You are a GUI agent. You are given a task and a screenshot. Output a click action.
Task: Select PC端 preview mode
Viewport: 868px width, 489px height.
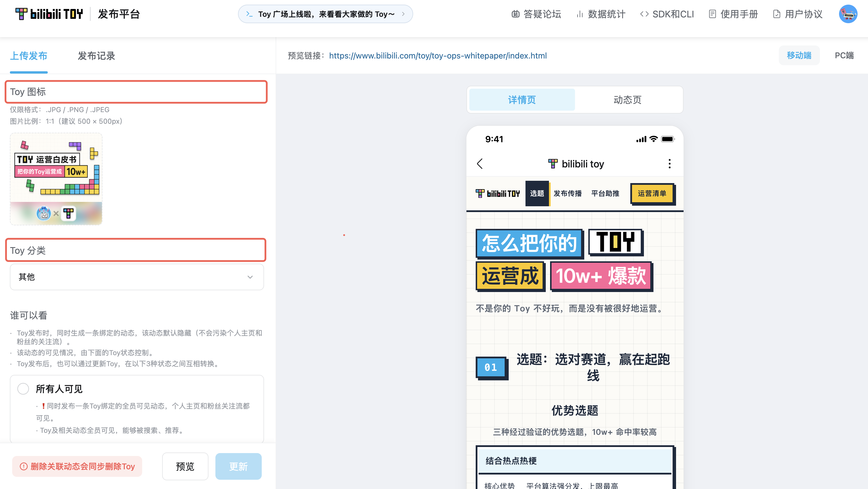pyautogui.click(x=844, y=55)
